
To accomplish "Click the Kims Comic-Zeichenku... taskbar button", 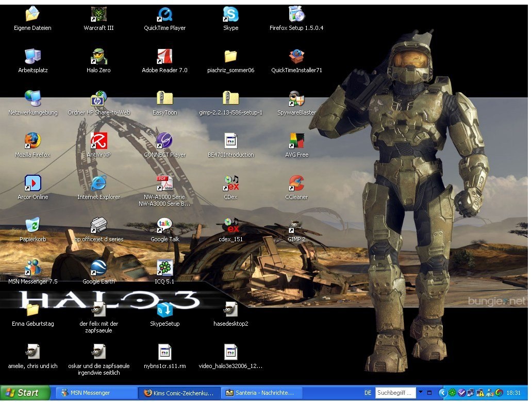I will pos(179,393).
